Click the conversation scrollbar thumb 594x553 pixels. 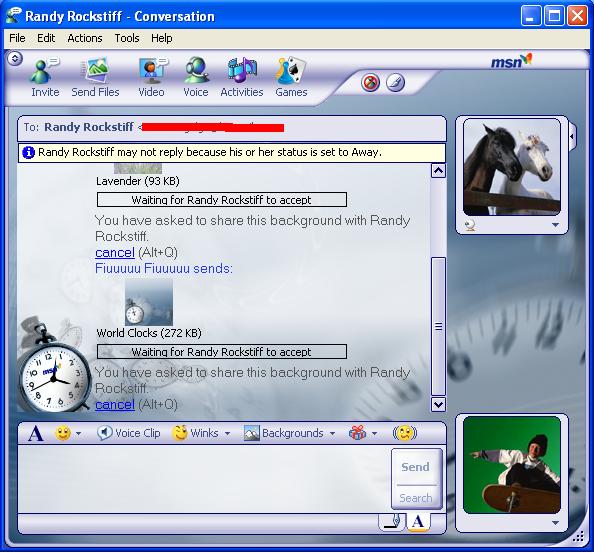click(438, 326)
